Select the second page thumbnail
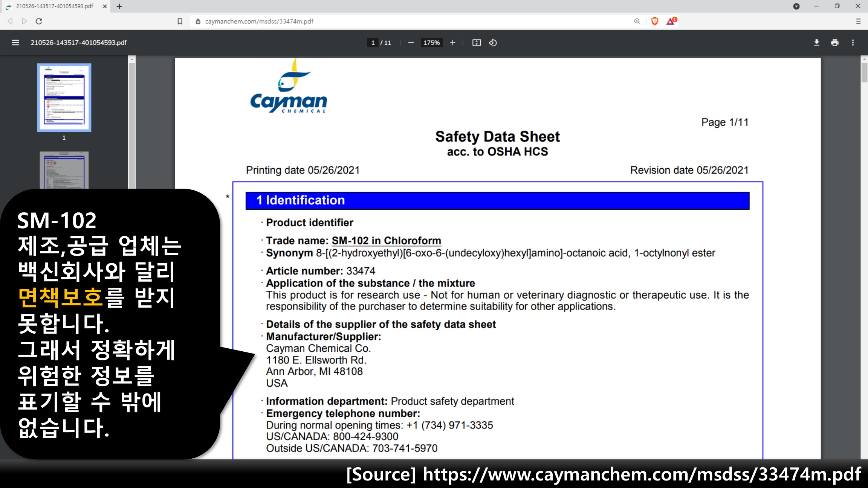Screen dimensions: 868x488 [x=64, y=170]
